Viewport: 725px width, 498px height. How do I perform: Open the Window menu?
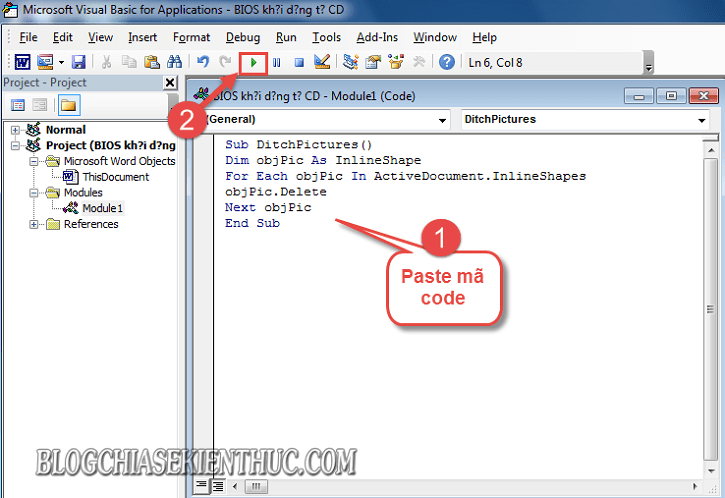pos(435,37)
